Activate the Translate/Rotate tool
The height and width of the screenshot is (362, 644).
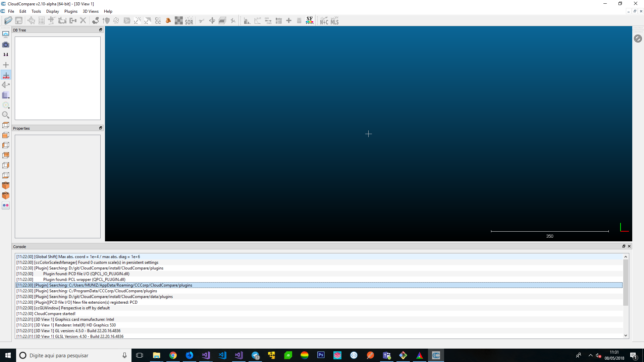click(x=212, y=20)
